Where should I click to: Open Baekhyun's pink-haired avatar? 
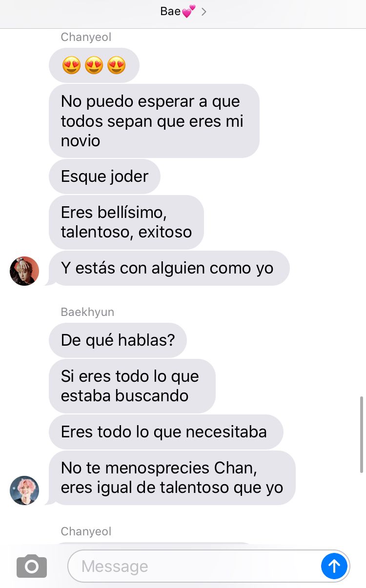[x=24, y=490]
